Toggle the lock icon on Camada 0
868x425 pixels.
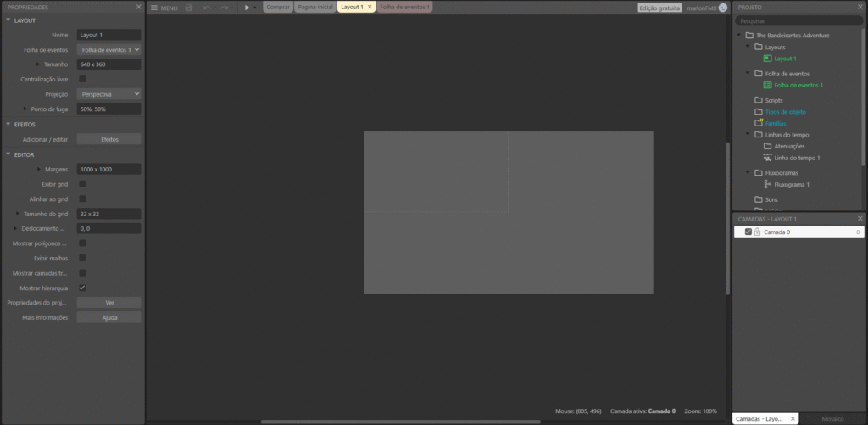point(757,232)
